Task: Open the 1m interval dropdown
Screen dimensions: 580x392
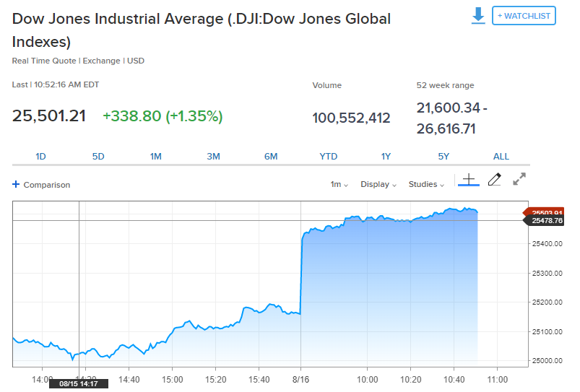Action: click(339, 185)
